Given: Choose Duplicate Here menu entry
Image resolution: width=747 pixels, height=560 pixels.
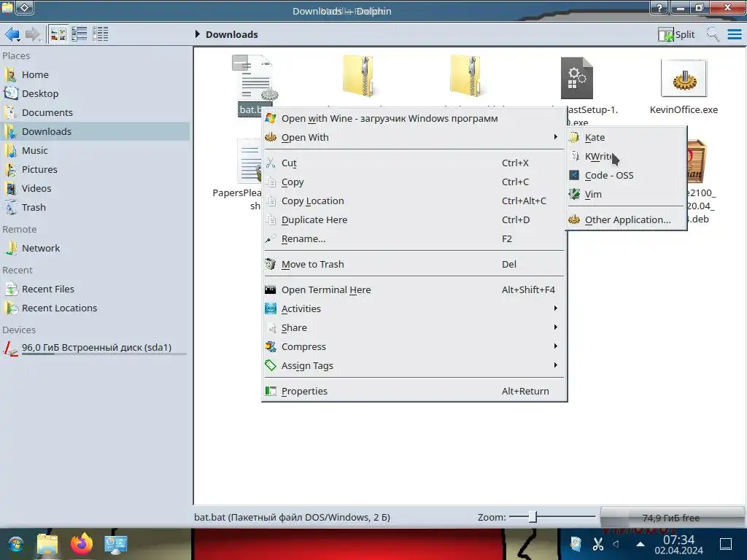Looking at the screenshot, I should pyautogui.click(x=414, y=220).
